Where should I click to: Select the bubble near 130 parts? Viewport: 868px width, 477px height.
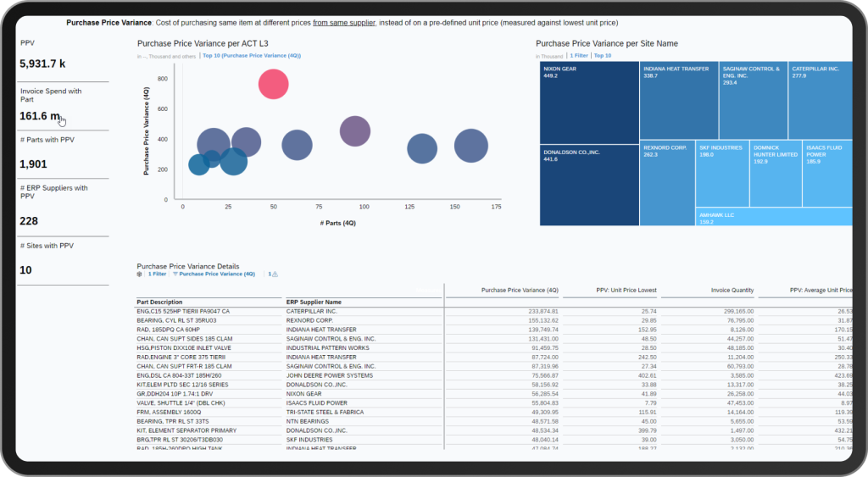pyautogui.click(x=422, y=148)
